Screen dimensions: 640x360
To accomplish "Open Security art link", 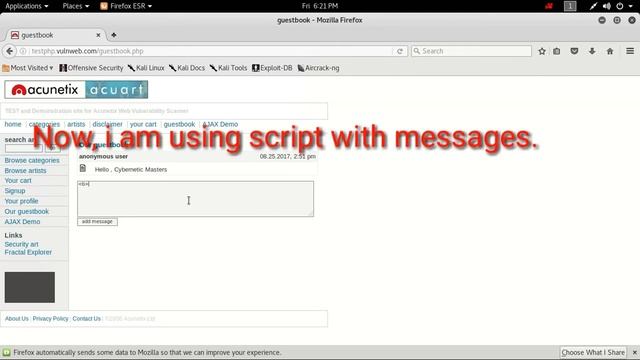I will 21,244.
